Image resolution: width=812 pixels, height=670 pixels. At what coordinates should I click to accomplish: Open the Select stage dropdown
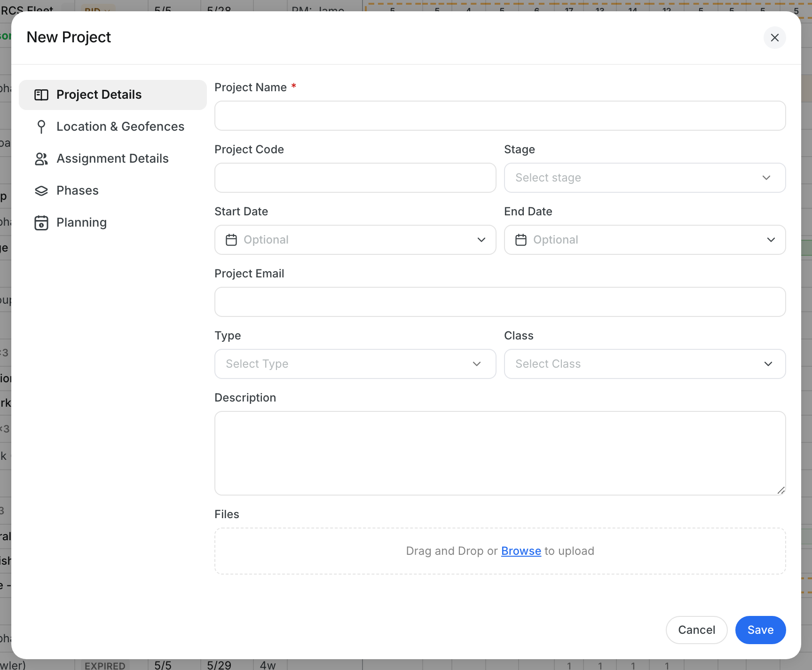click(645, 178)
